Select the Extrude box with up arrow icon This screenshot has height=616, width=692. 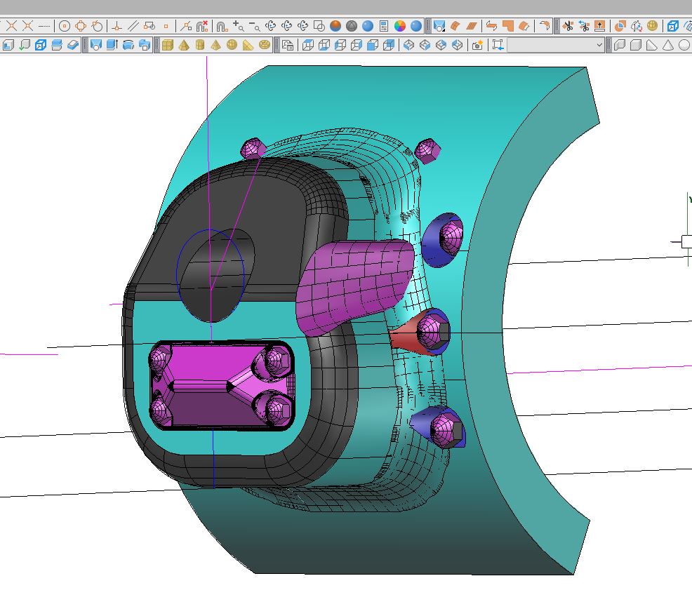112,45
